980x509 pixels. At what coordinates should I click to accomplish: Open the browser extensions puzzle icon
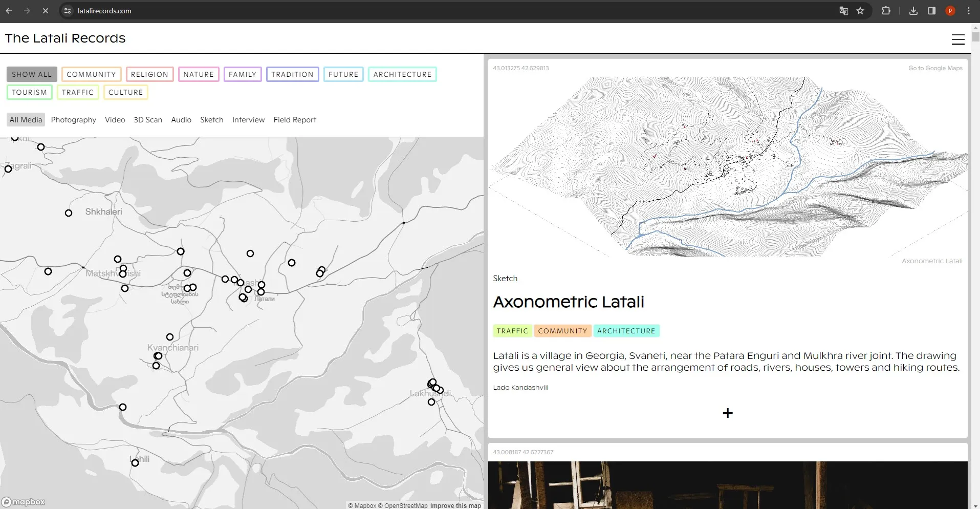(886, 11)
